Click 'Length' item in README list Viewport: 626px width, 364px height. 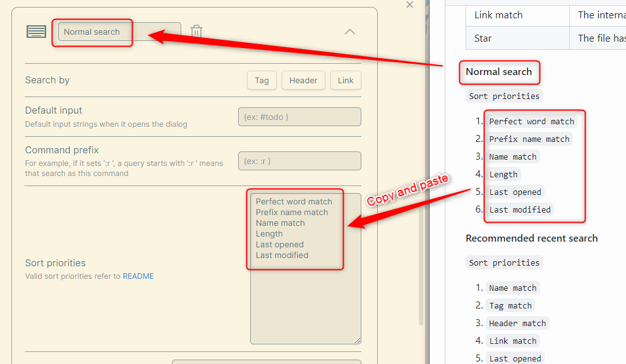click(503, 174)
